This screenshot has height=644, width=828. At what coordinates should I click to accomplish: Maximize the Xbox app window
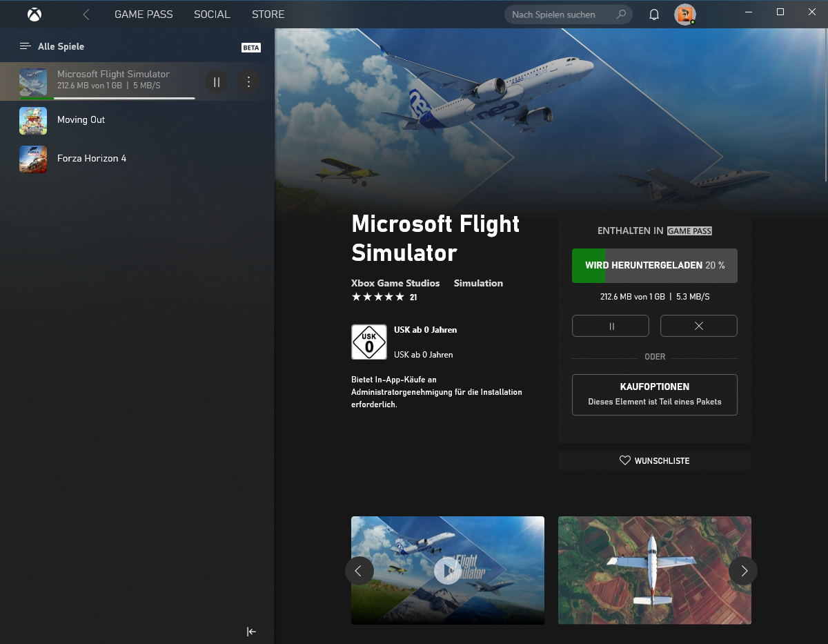[780, 12]
